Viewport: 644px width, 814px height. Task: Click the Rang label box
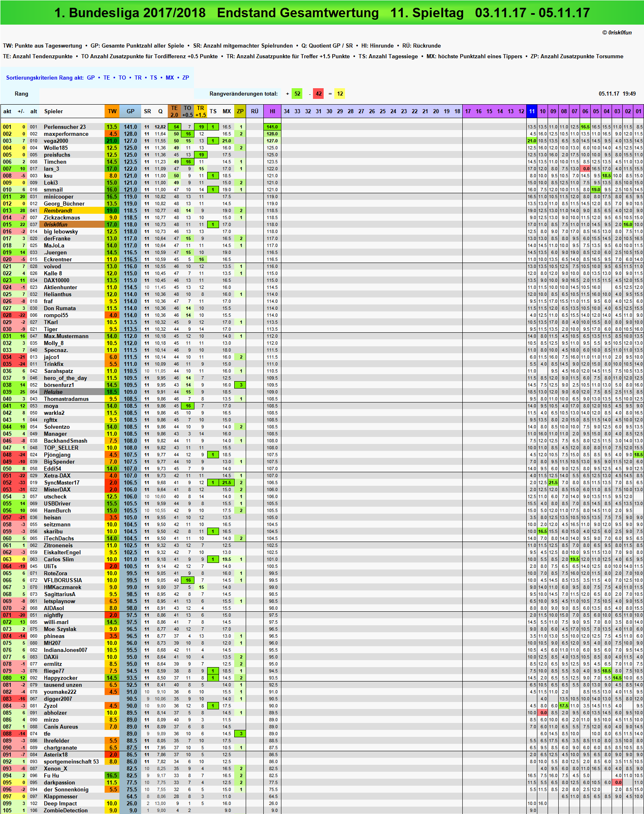coord(21,94)
